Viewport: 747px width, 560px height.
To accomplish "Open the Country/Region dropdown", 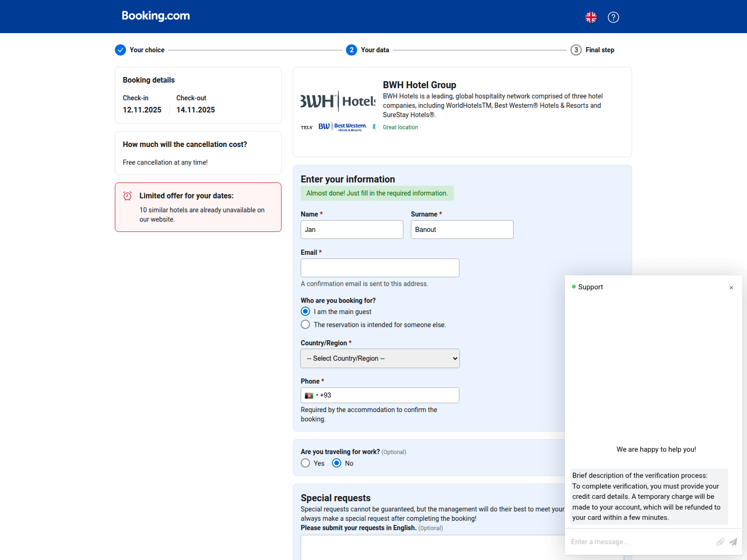I will coord(380,358).
